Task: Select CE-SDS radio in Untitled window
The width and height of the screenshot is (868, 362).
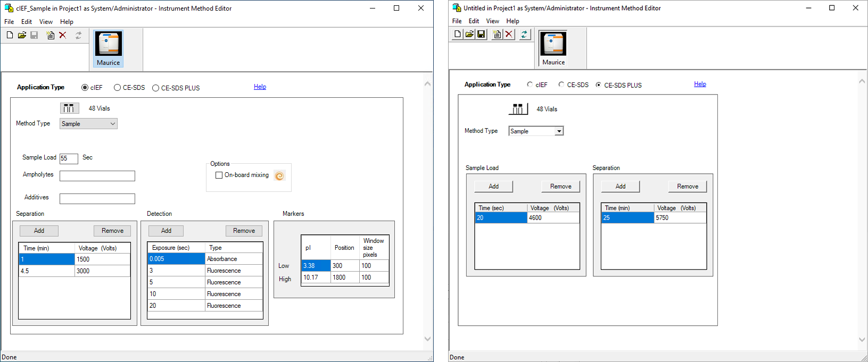Action: click(x=561, y=85)
